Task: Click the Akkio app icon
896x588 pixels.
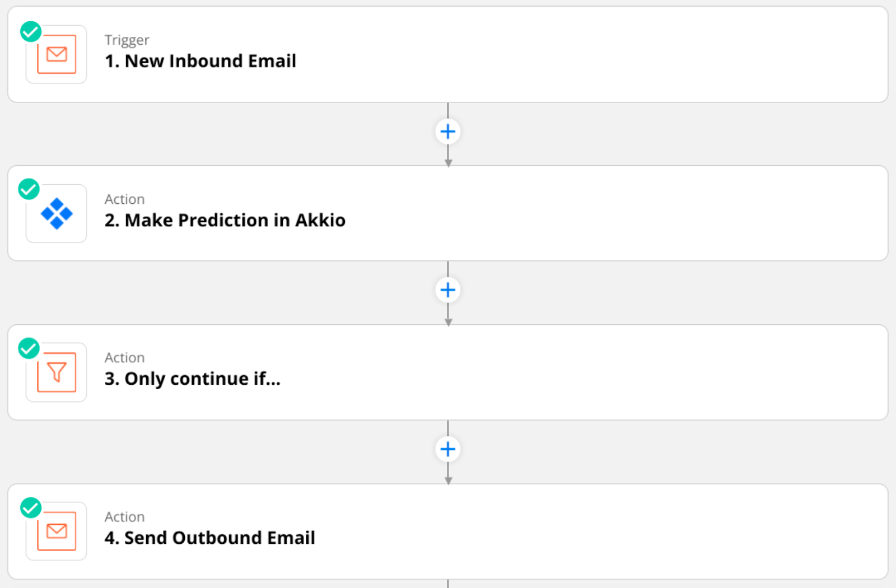Action: [56, 213]
